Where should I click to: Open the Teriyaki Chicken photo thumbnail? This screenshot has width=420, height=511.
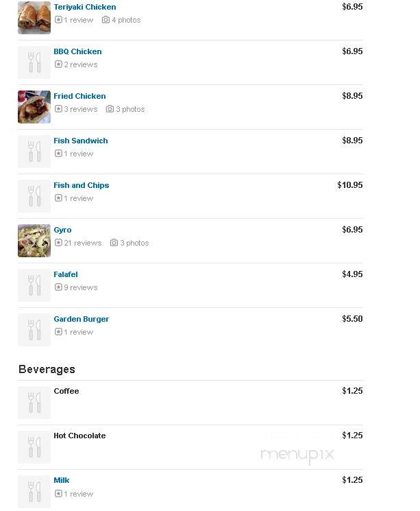click(x=34, y=18)
